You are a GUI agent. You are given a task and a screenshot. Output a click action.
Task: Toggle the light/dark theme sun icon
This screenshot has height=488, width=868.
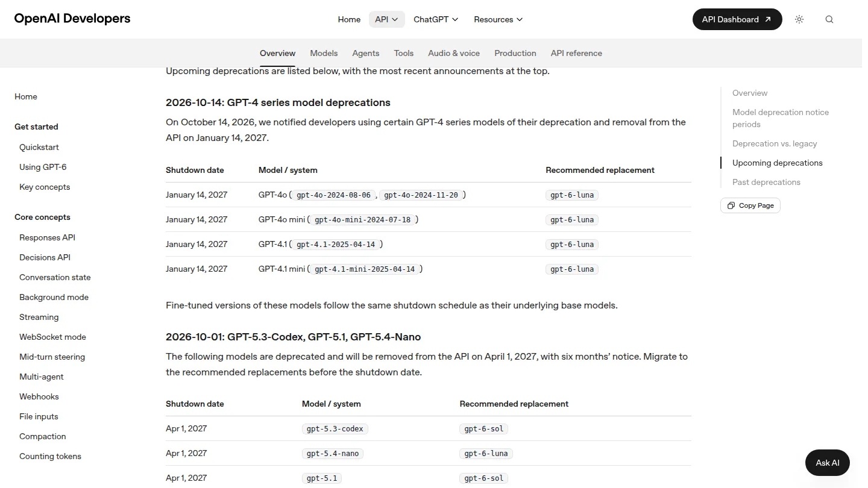pyautogui.click(x=799, y=19)
